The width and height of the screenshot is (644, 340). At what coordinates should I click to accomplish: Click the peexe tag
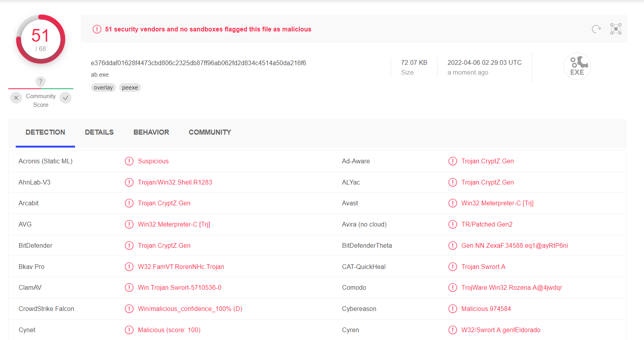click(x=130, y=88)
